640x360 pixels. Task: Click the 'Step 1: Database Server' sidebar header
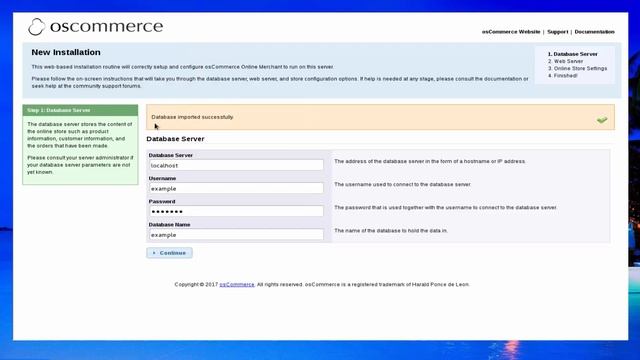point(80,110)
